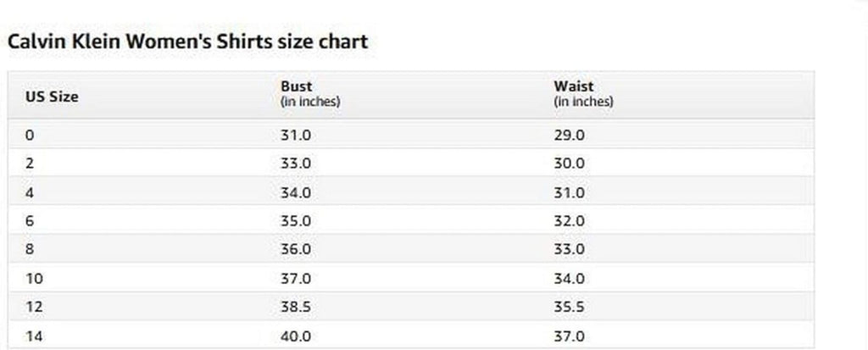Click the 32.0 waist value for size 6
The width and height of the screenshot is (868, 350).
tap(569, 221)
